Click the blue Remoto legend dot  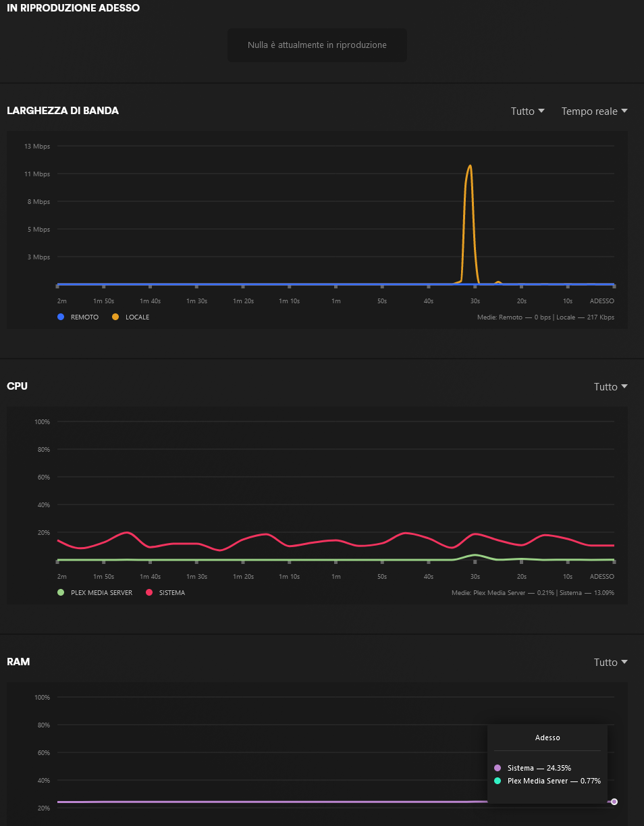[x=61, y=317]
